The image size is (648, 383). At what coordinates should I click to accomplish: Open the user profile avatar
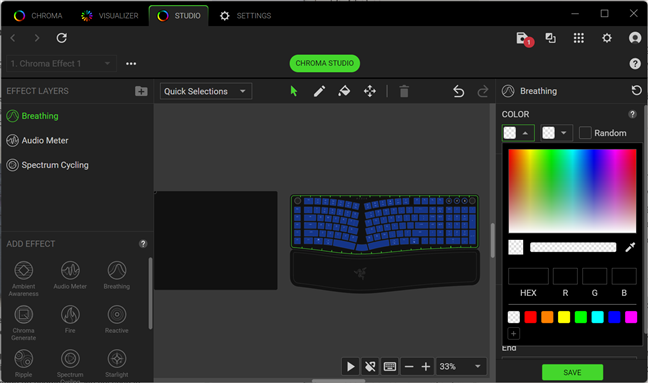click(x=635, y=38)
